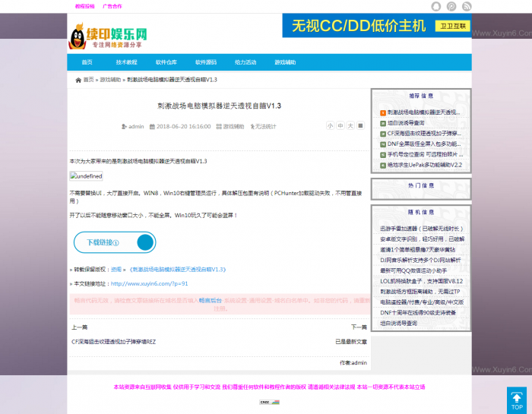The width and height of the screenshot is (532, 414).
Task: Click the first gray social icon at top right
Action: point(436,6)
